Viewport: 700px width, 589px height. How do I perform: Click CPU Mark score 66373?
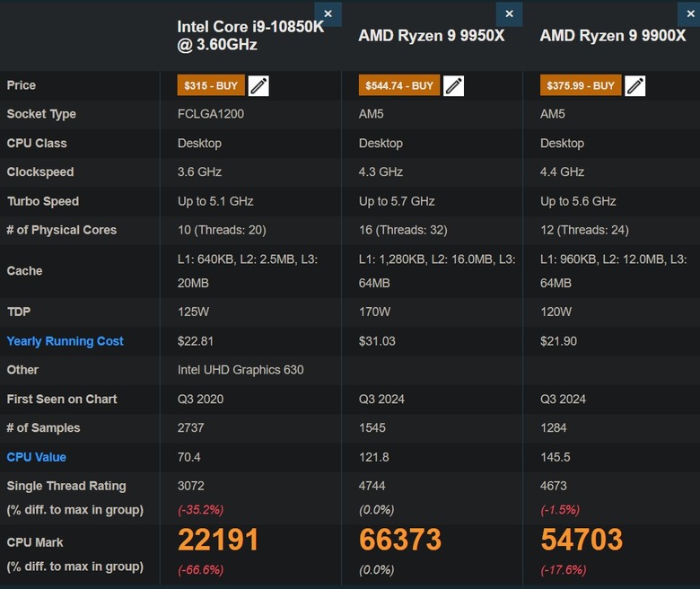[x=400, y=540]
